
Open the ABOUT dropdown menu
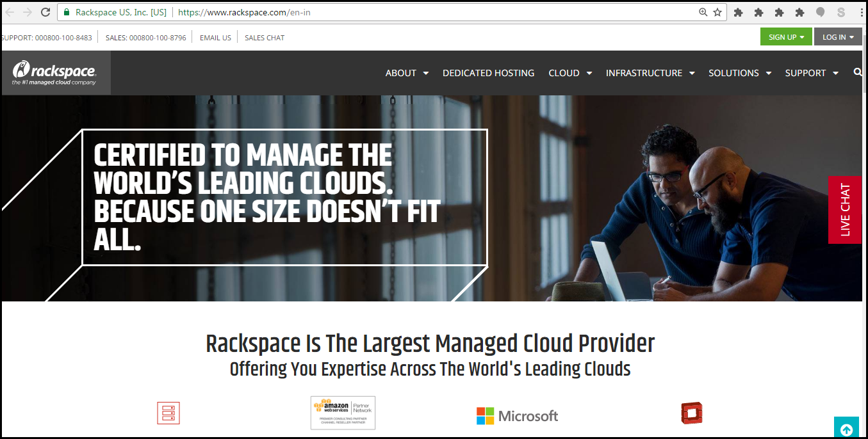click(x=406, y=72)
